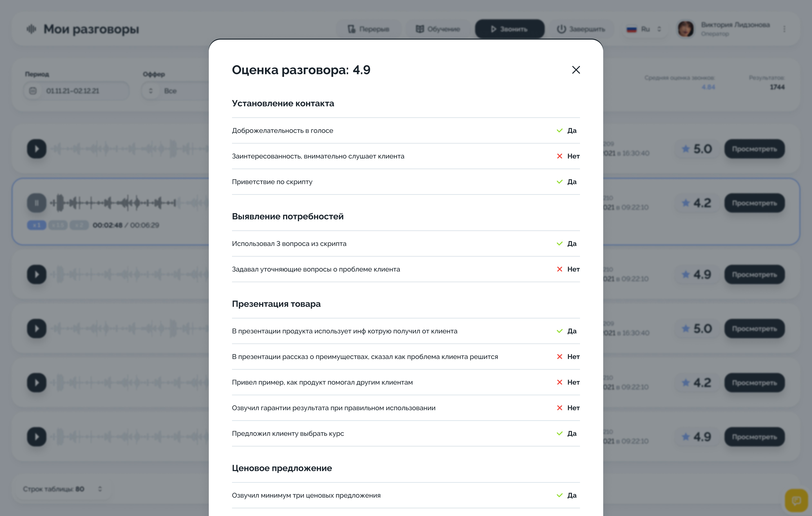
Task: Close the conversation rating dialog
Action: point(576,70)
